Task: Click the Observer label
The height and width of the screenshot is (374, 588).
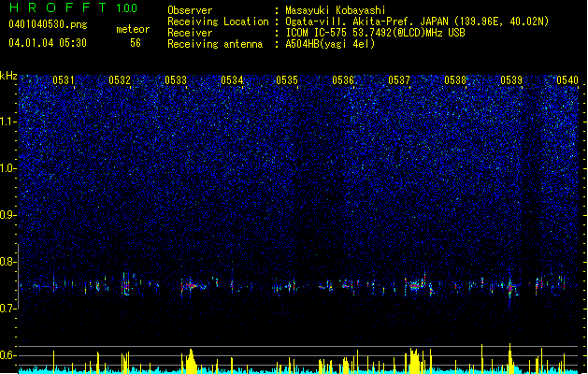Action: click(x=190, y=10)
